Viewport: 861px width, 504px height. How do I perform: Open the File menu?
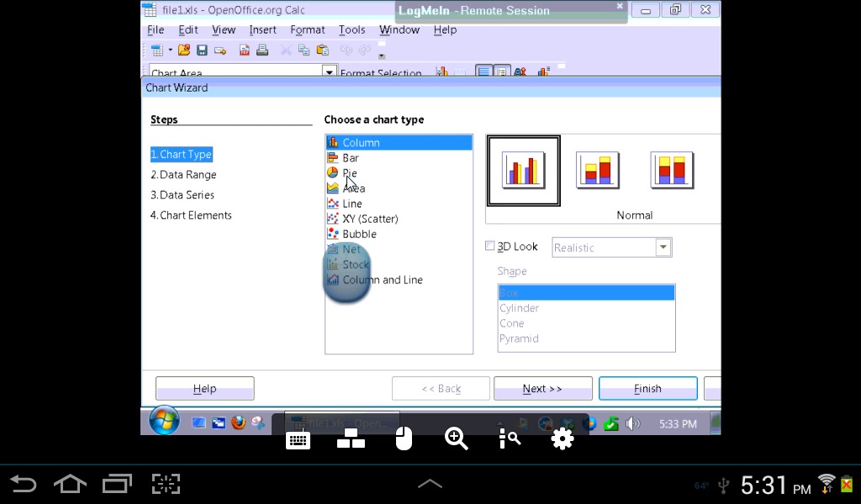click(156, 29)
